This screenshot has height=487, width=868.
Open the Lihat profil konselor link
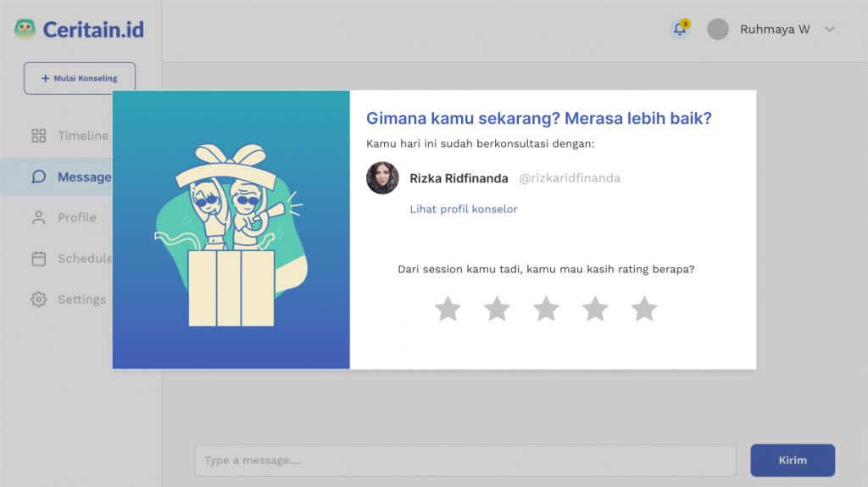464,209
